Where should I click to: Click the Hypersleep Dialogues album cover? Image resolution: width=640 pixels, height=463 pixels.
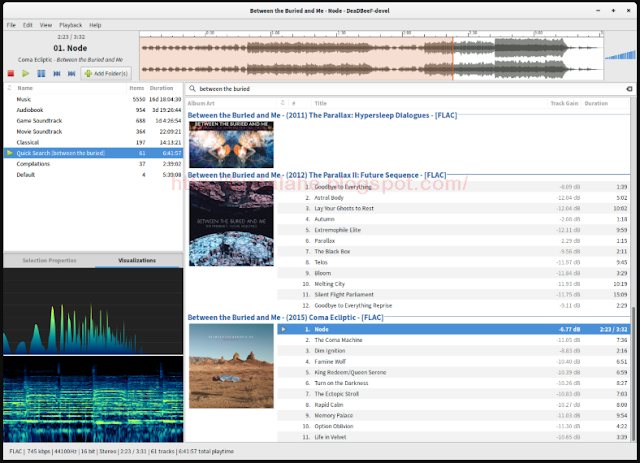(x=231, y=145)
